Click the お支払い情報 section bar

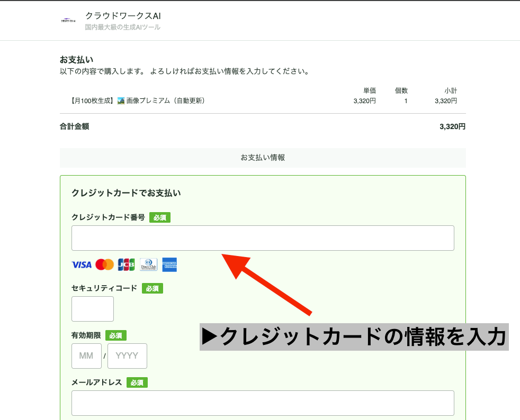coord(263,158)
